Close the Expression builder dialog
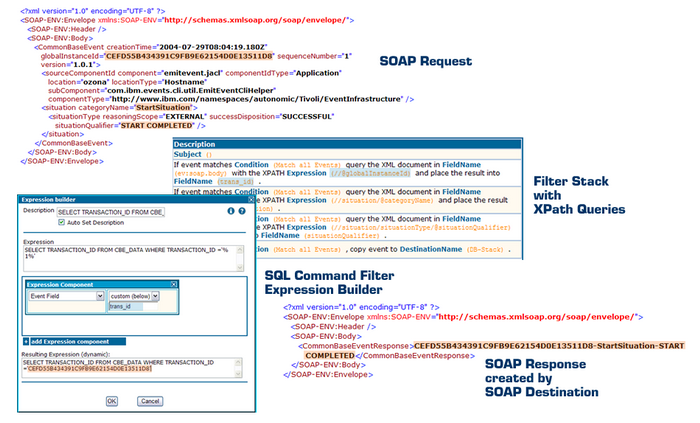The height and width of the screenshot is (423, 700). tap(251, 199)
